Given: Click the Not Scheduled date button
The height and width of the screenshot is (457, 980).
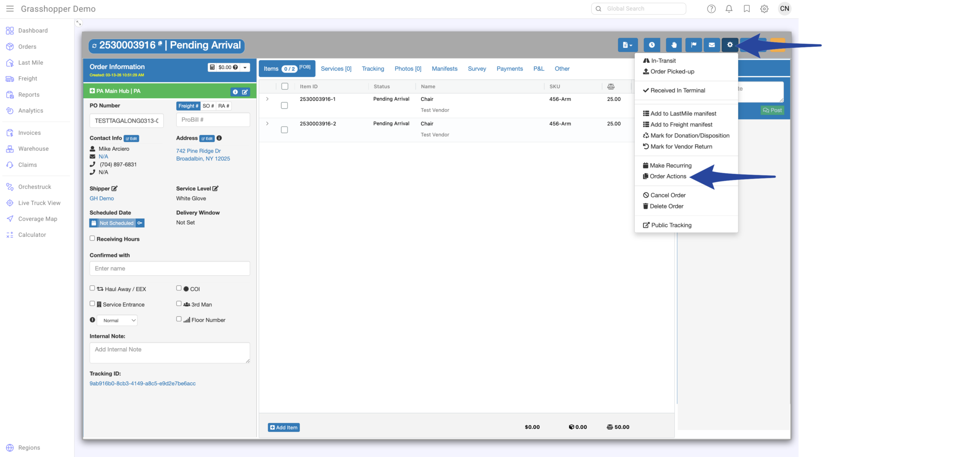Looking at the screenshot, I should click(x=116, y=223).
